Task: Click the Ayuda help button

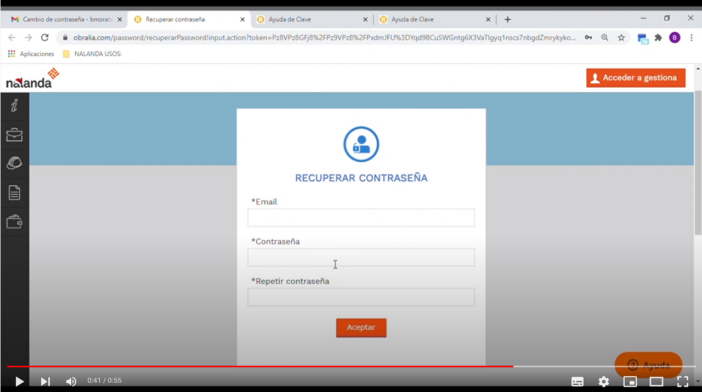Action: click(x=648, y=365)
